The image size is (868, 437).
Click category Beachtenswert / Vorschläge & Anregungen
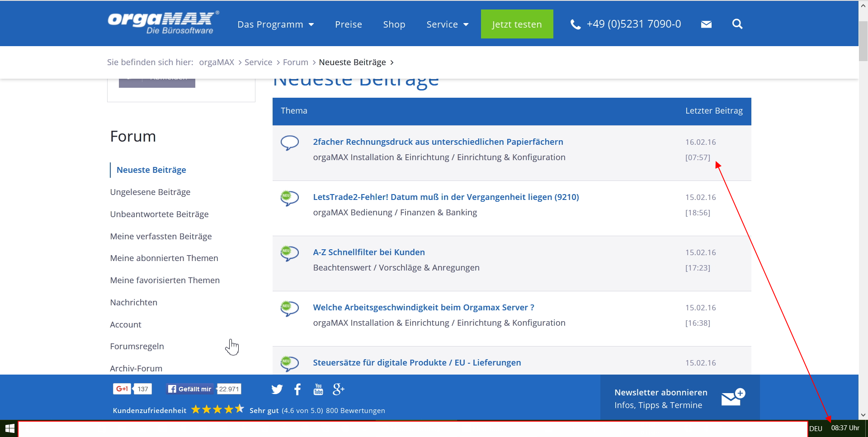pos(396,268)
